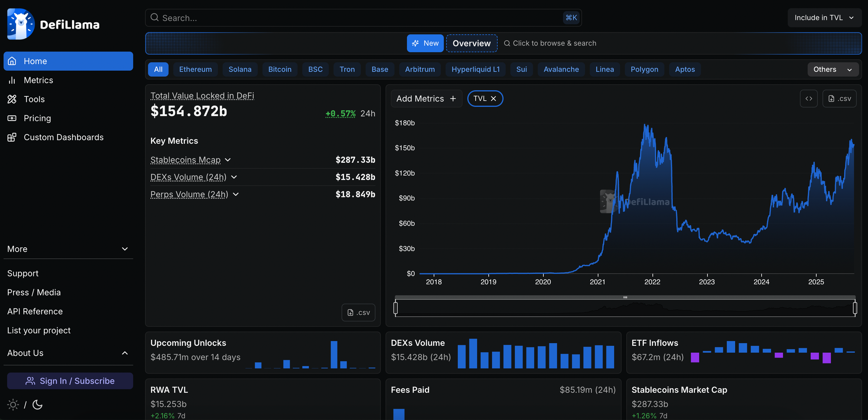Click the Tools wrench icon

click(12, 99)
